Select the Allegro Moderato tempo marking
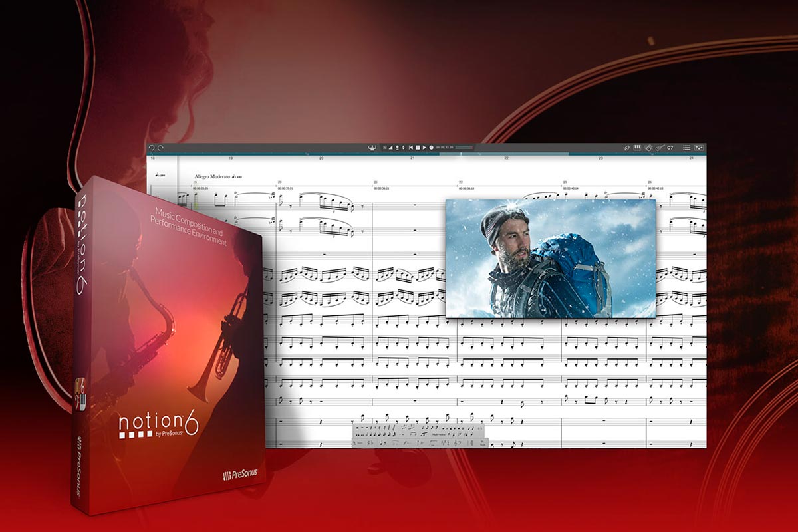 (211, 176)
